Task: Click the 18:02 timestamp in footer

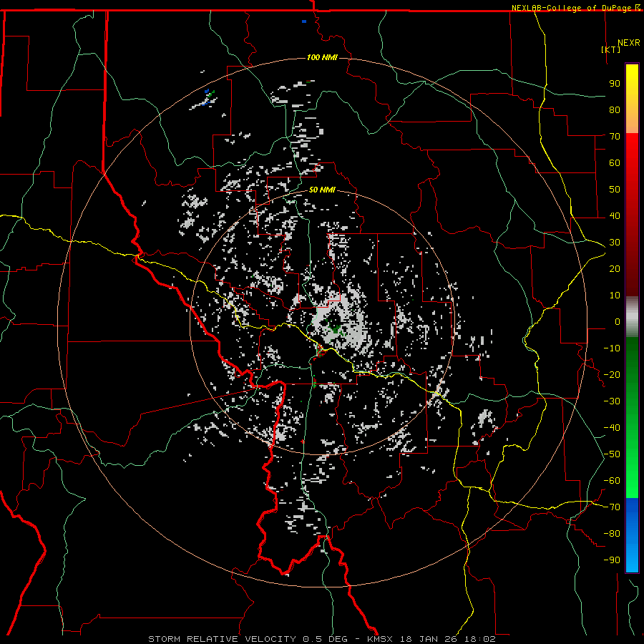Action: [x=479, y=639]
